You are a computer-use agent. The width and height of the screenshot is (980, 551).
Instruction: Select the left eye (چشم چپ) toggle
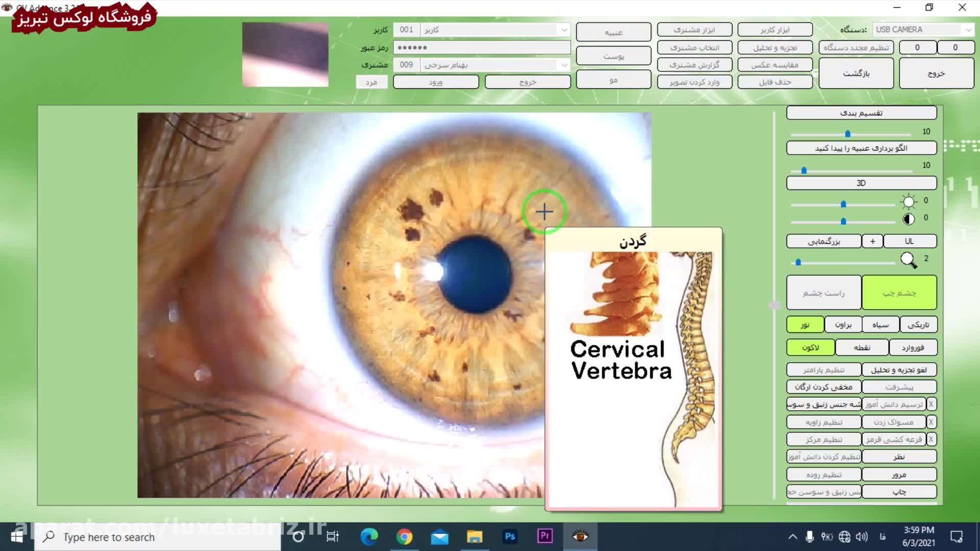[899, 293]
